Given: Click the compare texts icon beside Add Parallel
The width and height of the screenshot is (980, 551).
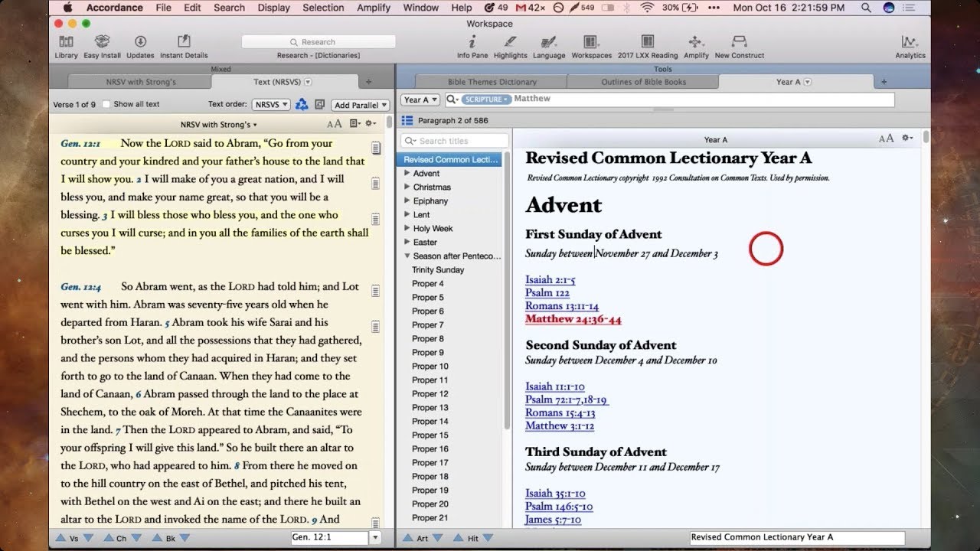Looking at the screenshot, I should click(x=319, y=104).
